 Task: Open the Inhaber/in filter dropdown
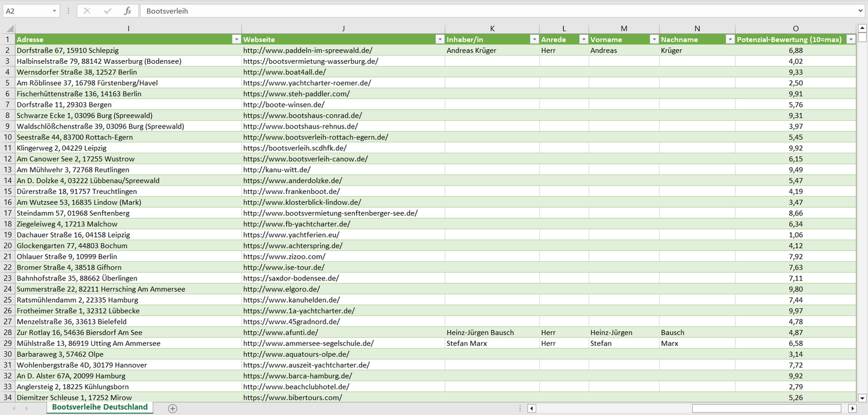[534, 40]
